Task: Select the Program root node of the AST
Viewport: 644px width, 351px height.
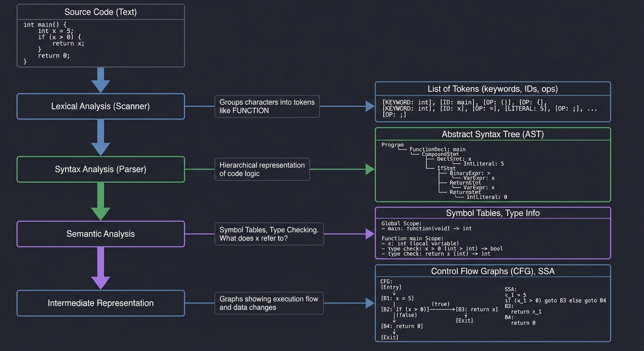Action: point(392,144)
